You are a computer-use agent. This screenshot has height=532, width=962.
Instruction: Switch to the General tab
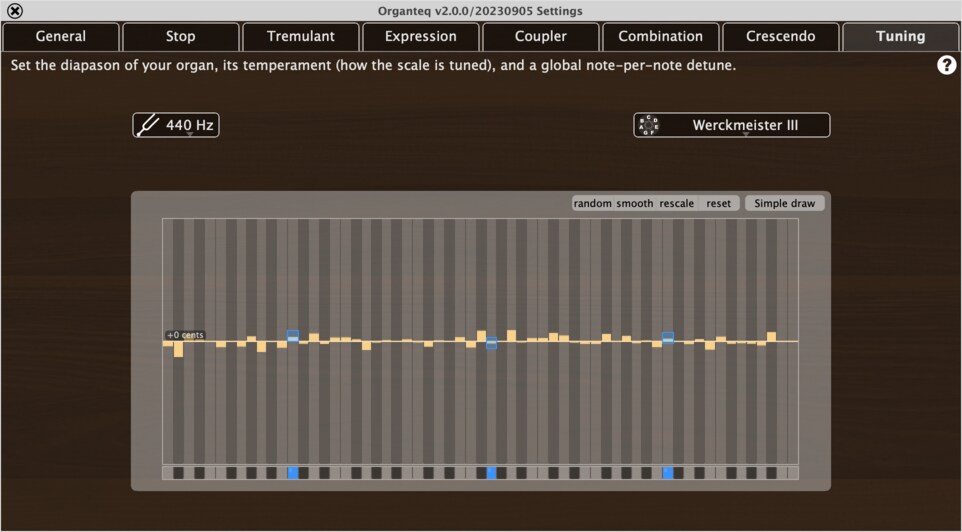(x=61, y=37)
